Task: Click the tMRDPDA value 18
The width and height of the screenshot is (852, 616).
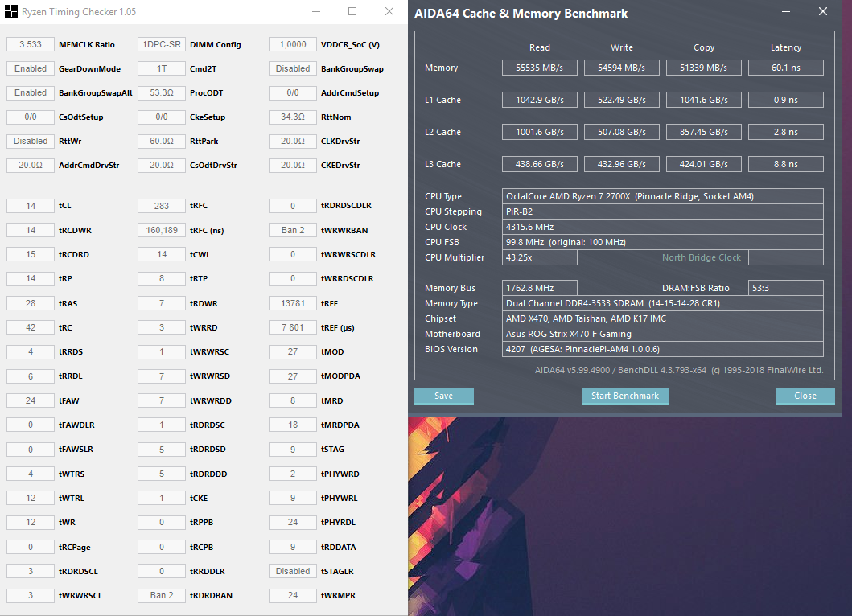Action: tap(293, 425)
